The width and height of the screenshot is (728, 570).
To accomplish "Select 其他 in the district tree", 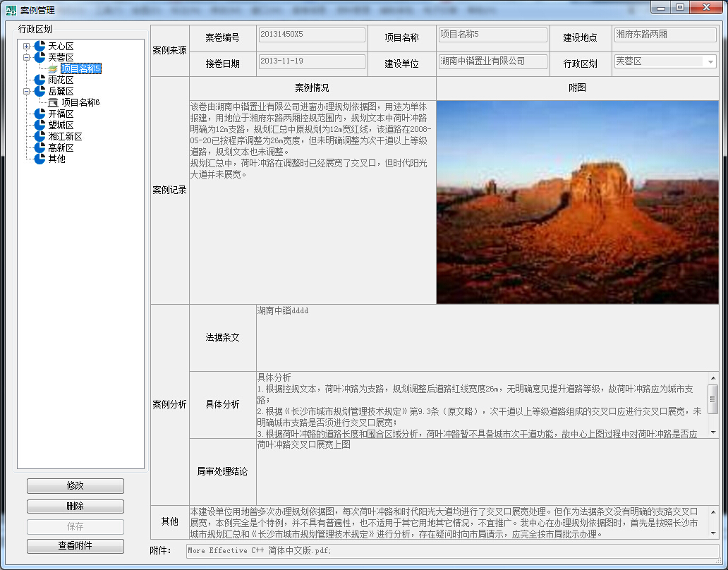I will point(56,159).
